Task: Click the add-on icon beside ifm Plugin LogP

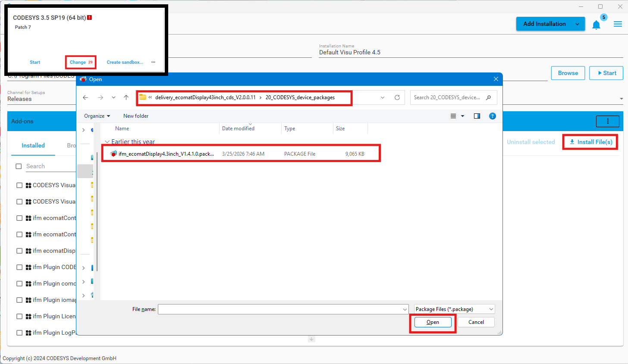Action: click(x=28, y=333)
